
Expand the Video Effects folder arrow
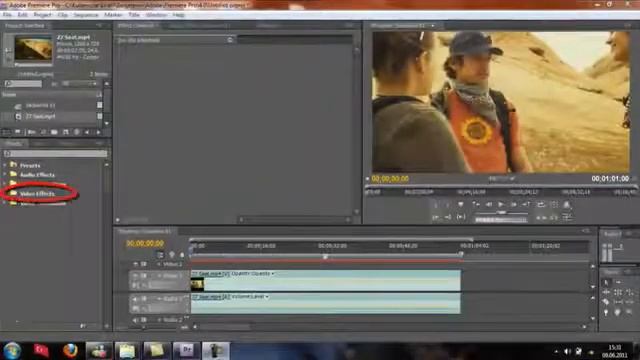click(5, 193)
